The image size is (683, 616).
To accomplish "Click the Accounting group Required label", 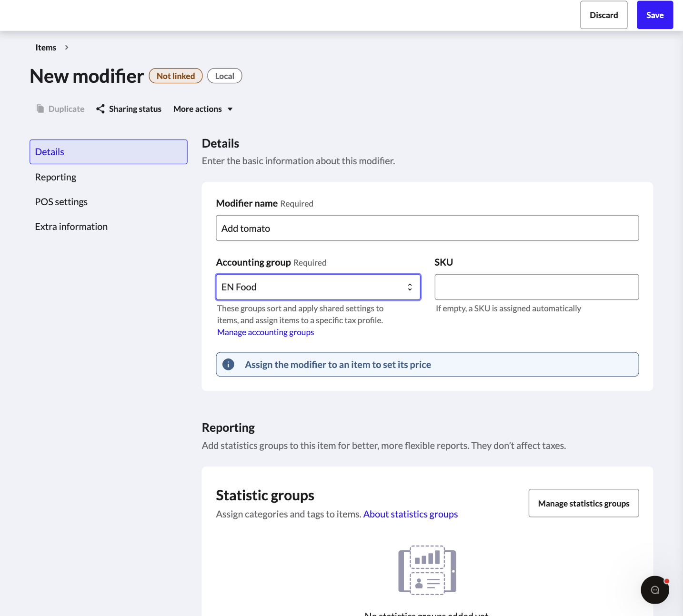I will [271, 262].
